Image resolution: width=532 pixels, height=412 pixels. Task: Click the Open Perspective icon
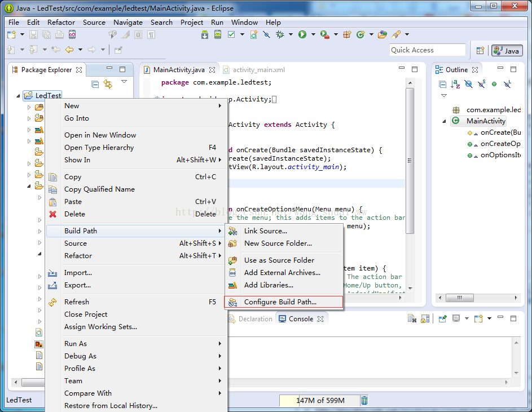pos(480,51)
